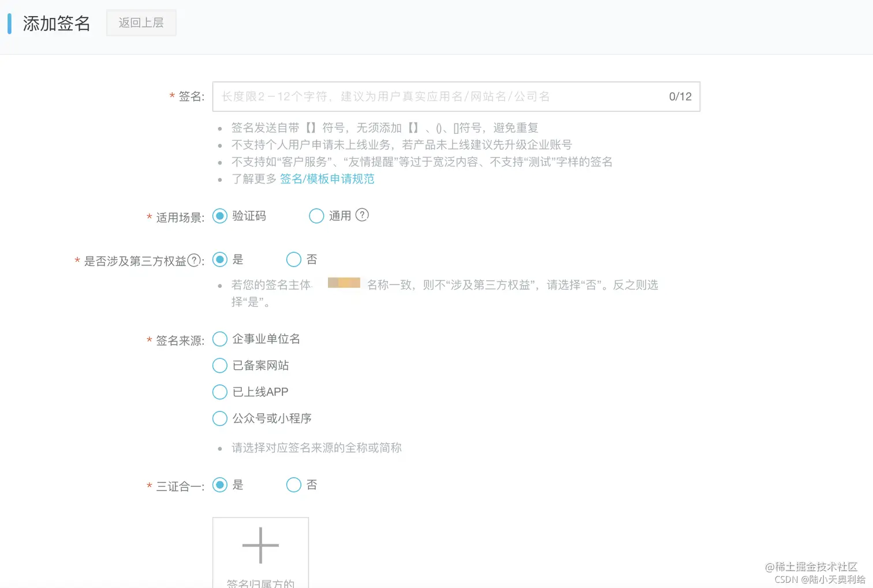Click the help icon beside 是否涉及第三方权益
Screen dimensions: 873x588
pos(194,260)
